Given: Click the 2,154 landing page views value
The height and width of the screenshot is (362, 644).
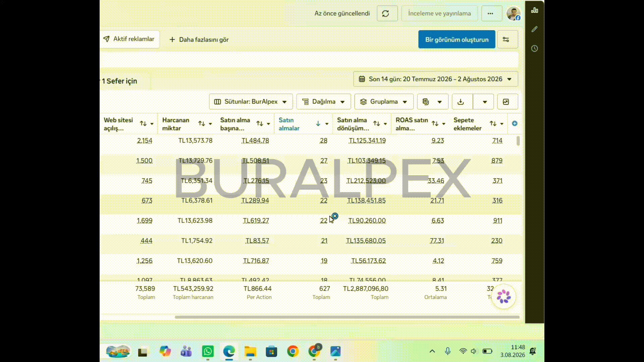Looking at the screenshot, I should (145, 141).
